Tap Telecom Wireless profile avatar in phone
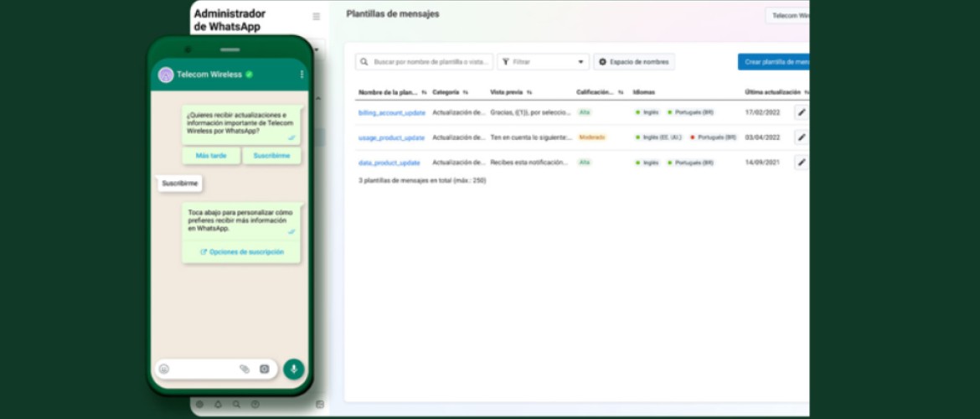 [166, 75]
